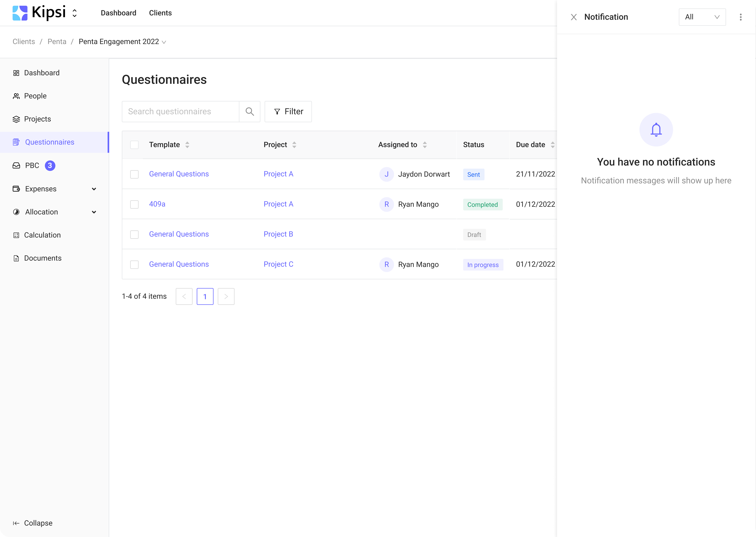Image resolution: width=756 pixels, height=537 pixels.
Task: Go to Projects in the sidebar
Action: [x=37, y=119]
